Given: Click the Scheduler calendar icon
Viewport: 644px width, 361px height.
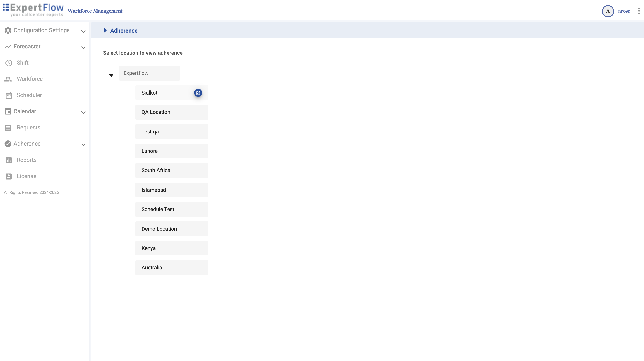Looking at the screenshot, I should click(x=9, y=95).
